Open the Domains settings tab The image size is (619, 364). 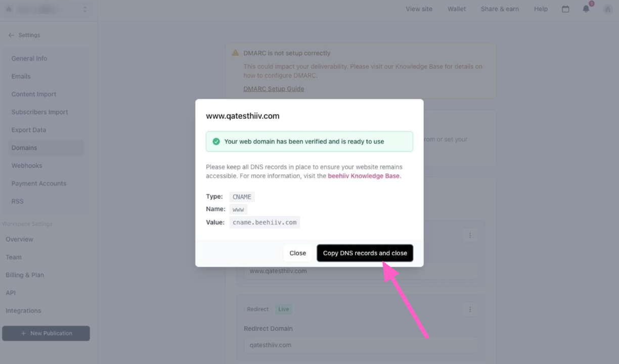tap(24, 148)
